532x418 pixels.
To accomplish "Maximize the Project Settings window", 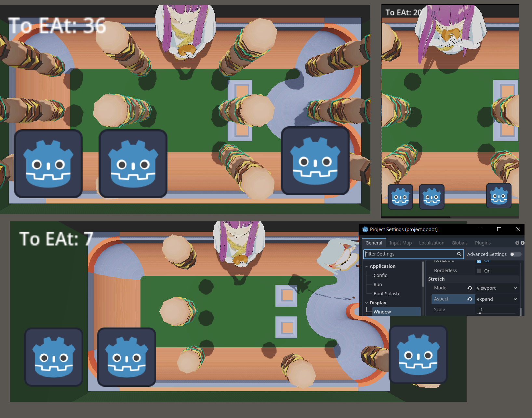I will pos(499,229).
